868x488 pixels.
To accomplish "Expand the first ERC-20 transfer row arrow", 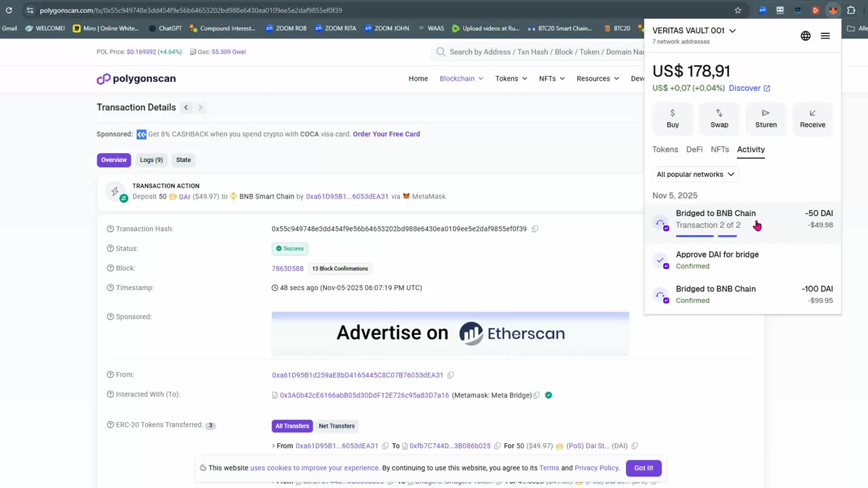I will pyautogui.click(x=273, y=446).
